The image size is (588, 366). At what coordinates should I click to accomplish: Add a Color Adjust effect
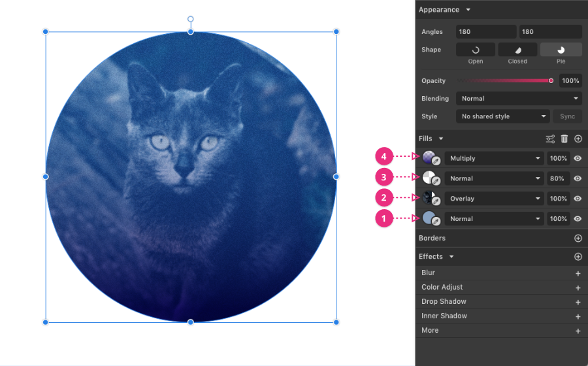(x=578, y=288)
